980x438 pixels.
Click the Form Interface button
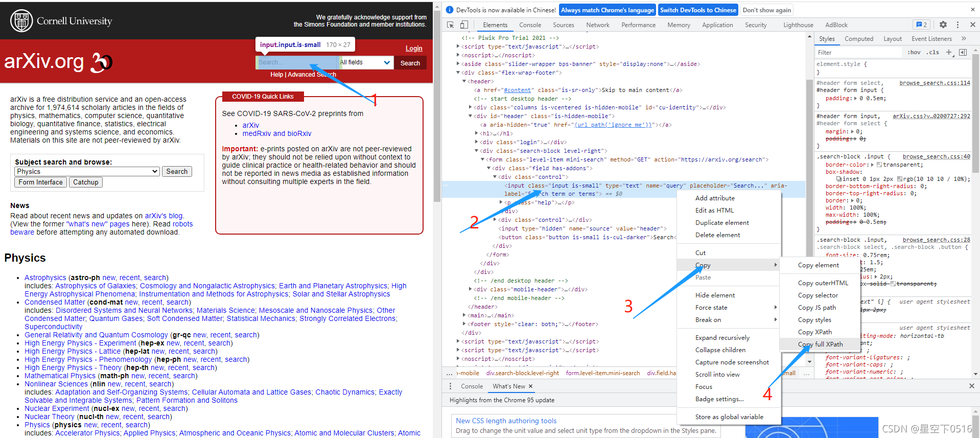(x=40, y=182)
